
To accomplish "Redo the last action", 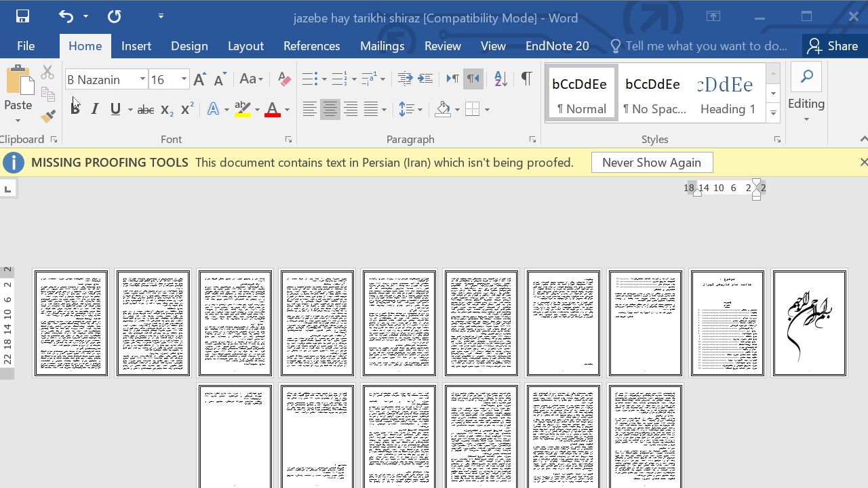I will 114,16.
